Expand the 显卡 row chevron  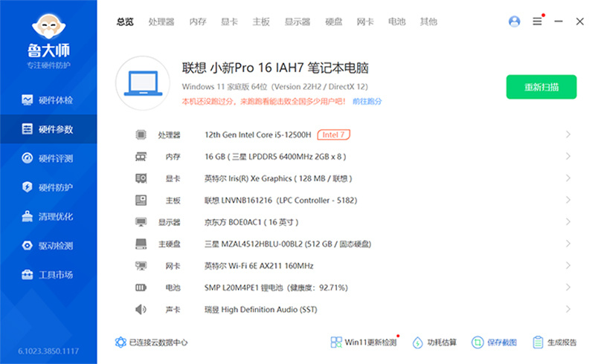(x=568, y=178)
